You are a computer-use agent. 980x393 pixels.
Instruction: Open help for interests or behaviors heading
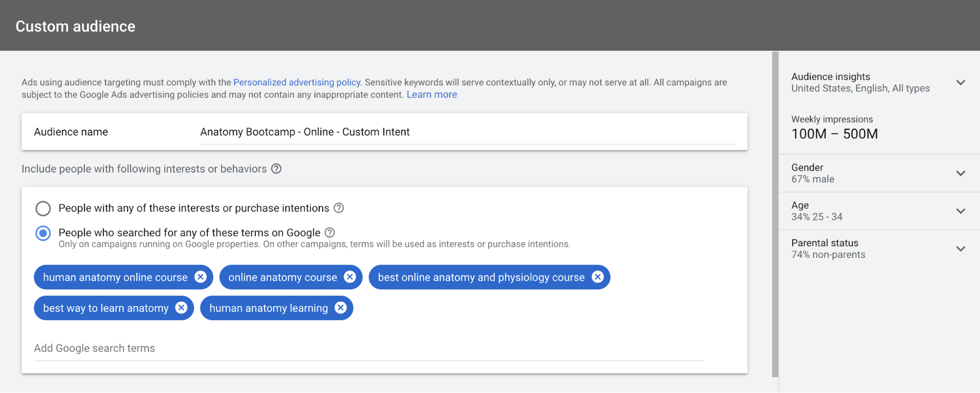tap(276, 169)
